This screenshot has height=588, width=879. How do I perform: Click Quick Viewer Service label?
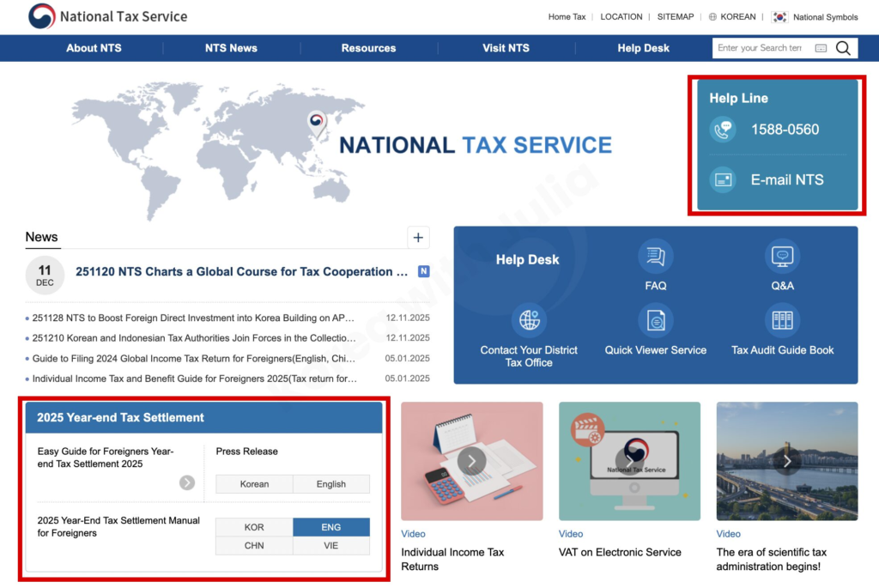pyautogui.click(x=655, y=349)
